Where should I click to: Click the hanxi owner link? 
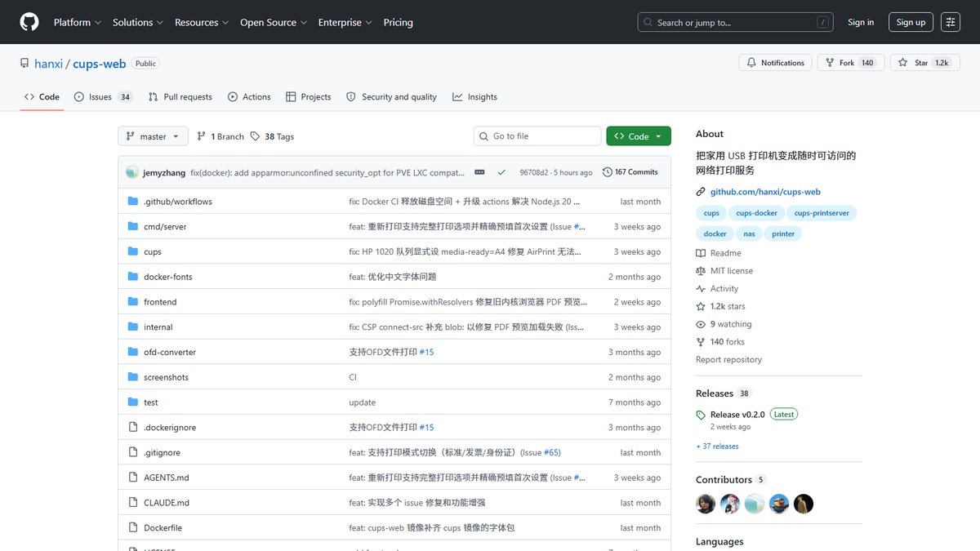48,64
